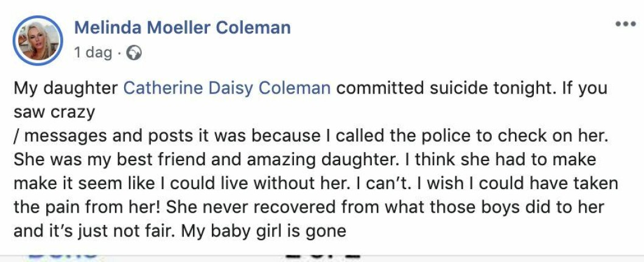The width and height of the screenshot is (644, 262).
Task: Click 'Moeller' in the author's name header
Action: tap(179, 27)
